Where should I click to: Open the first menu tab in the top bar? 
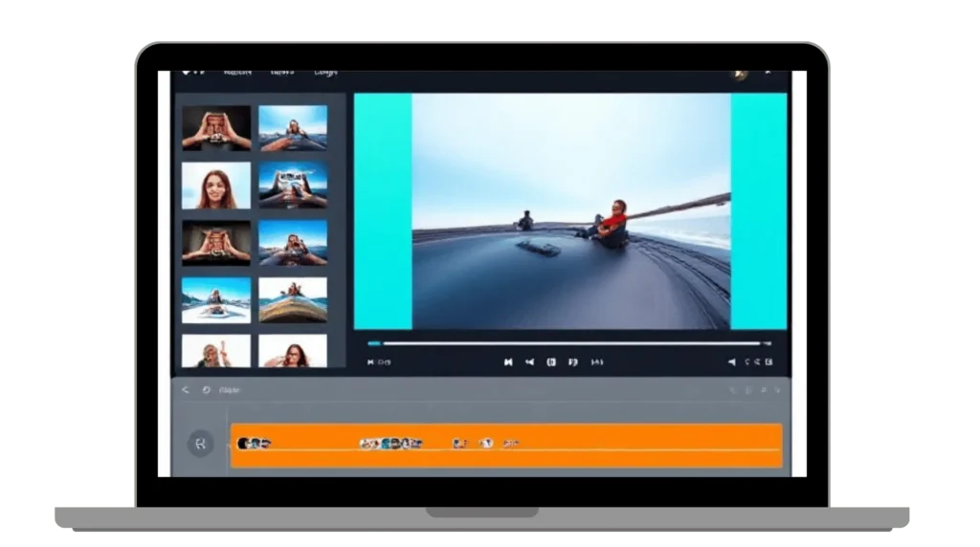236,73
